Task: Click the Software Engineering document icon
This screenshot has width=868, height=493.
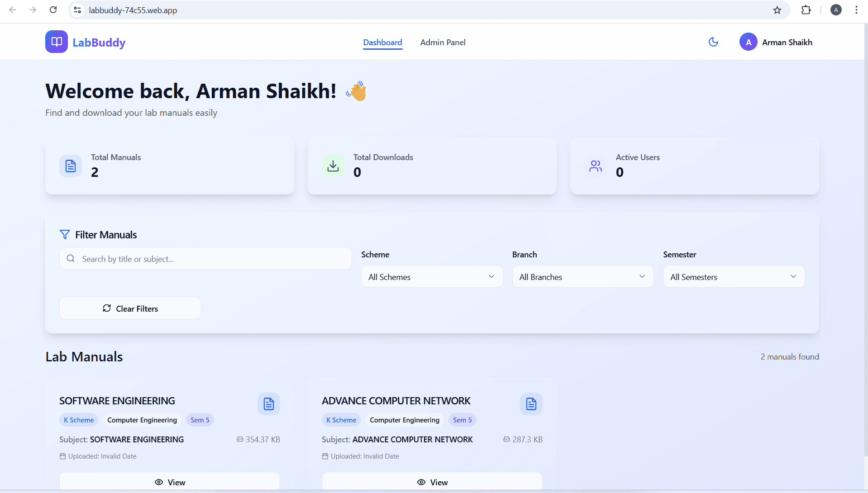Action: [269, 404]
